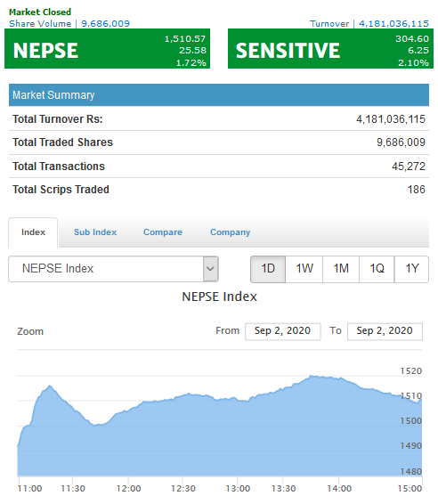Click the Total Transactions label
438x504 pixels.
(59, 167)
